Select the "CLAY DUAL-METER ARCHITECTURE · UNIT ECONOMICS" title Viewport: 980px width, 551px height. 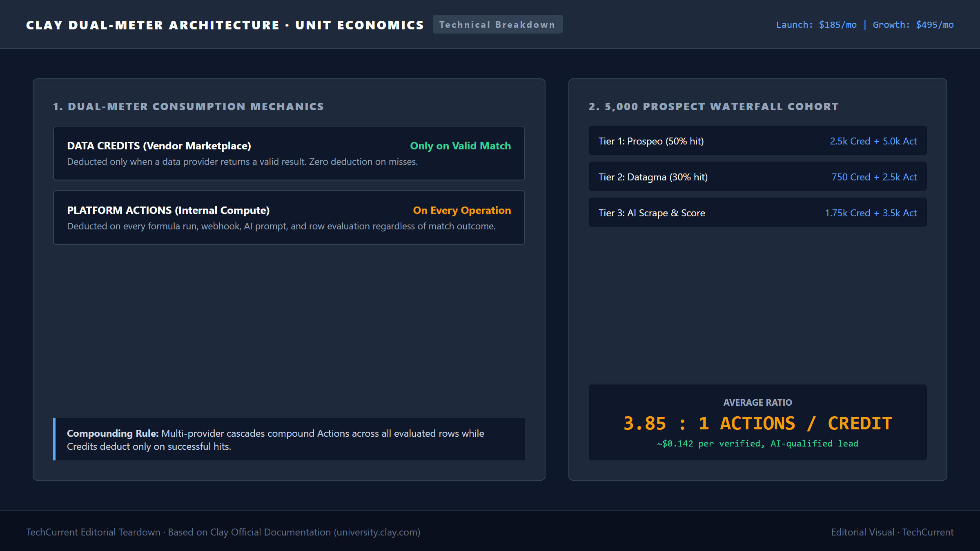coord(225,25)
